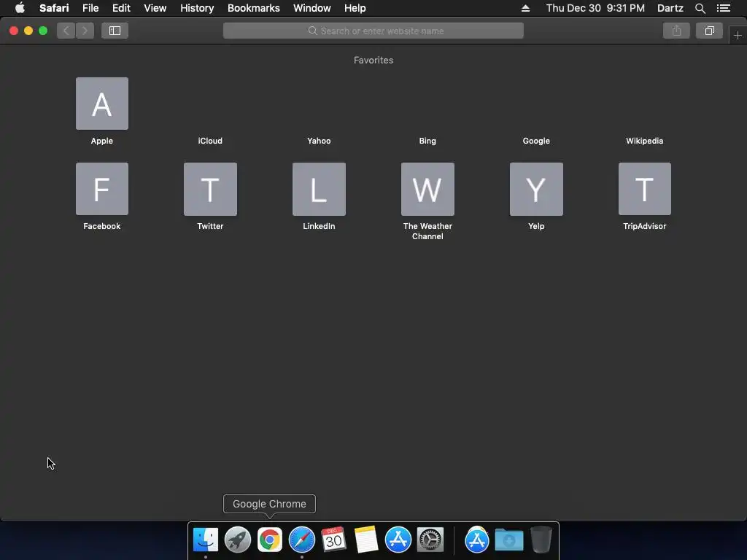Open App Store icon left of System Preferences
This screenshot has width=747, height=560.
point(398,540)
